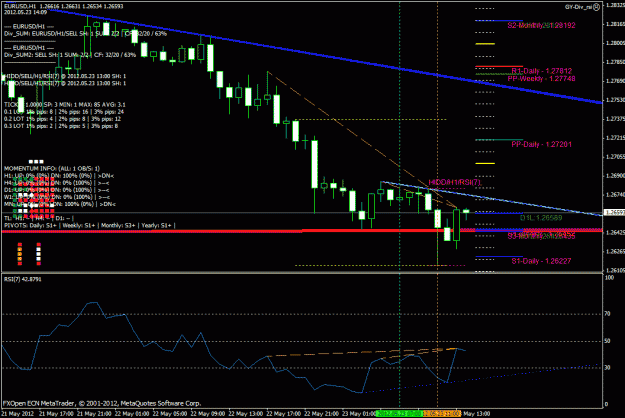Screen dimensions: 625x418
Task: Click the green highlighted date marker on time axis
Action: click(399, 414)
